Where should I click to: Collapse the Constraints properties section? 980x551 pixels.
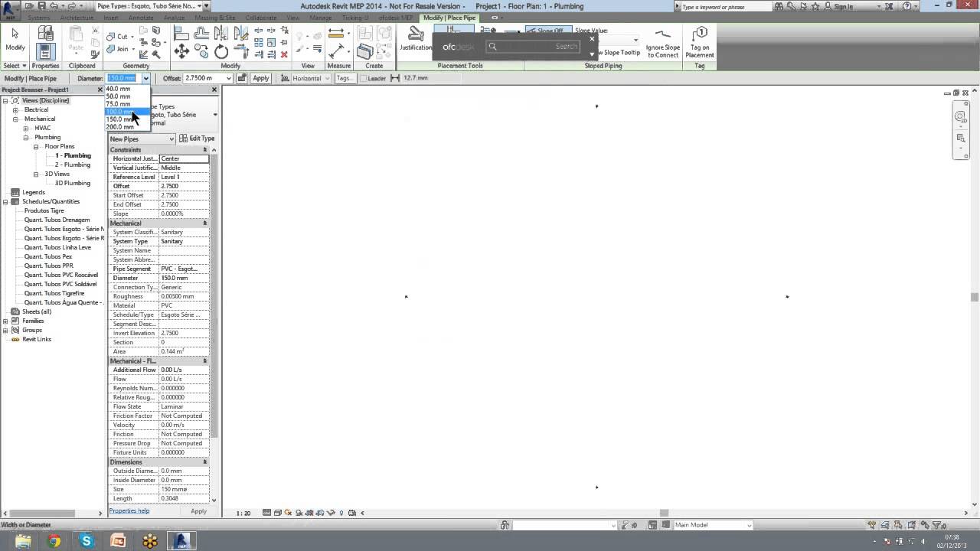coord(204,149)
